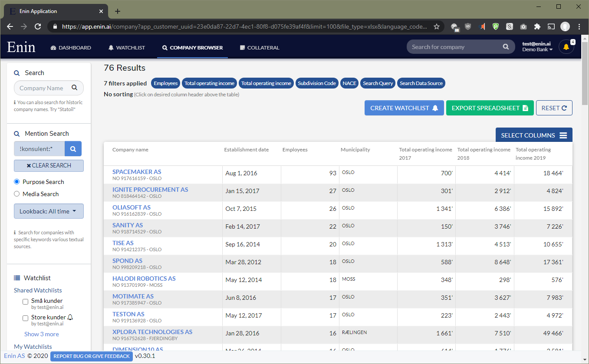589x364 pixels.
Task: Open the SPACEMAKER AS company link
Action: 137,172
